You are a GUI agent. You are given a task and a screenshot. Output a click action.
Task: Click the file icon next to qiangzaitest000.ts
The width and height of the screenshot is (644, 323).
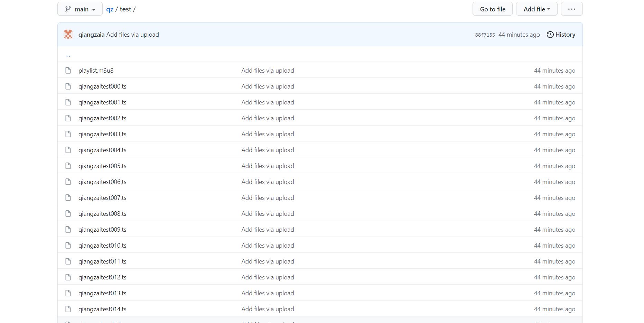[x=68, y=86]
